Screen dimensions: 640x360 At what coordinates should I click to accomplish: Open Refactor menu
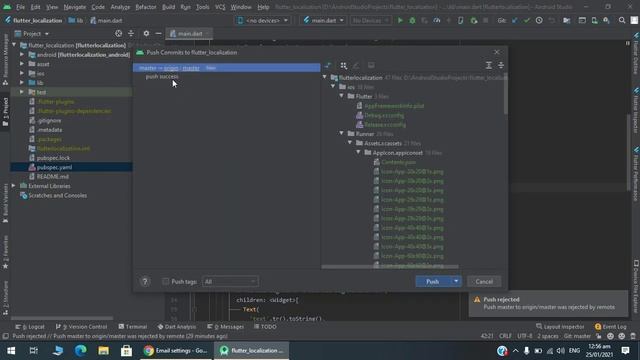(x=145, y=7)
